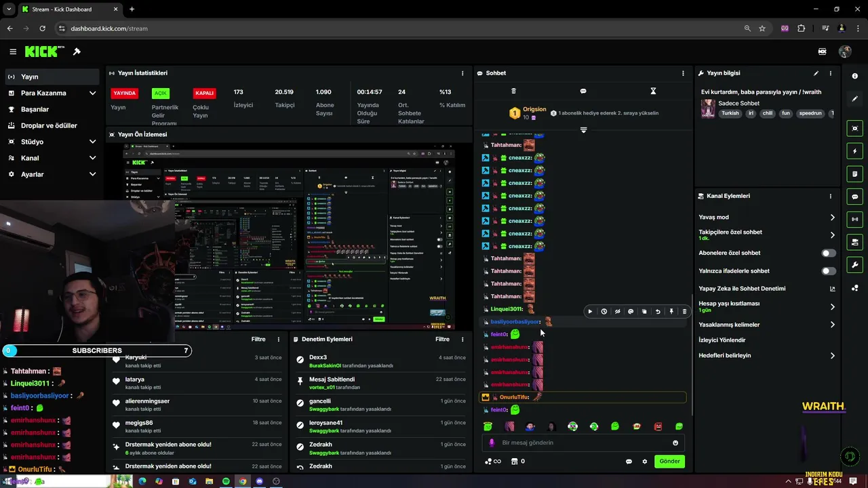Image resolution: width=868 pixels, height=488 pixels.
Task: Toggle the wrench widget icon in right rail
Action: click(855, 265)
